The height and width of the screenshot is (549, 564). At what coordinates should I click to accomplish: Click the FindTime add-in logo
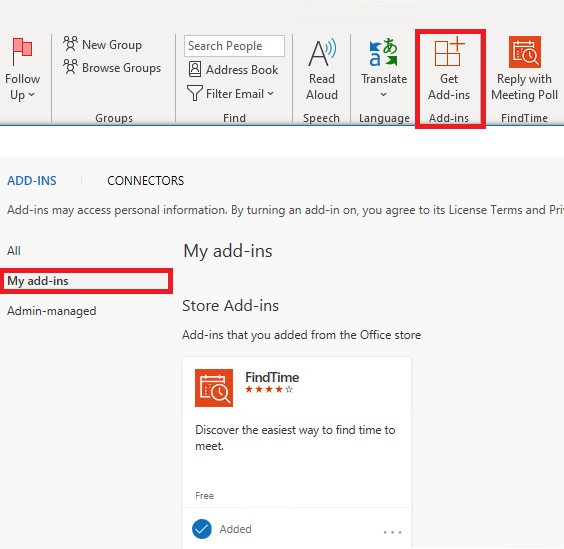214,388
